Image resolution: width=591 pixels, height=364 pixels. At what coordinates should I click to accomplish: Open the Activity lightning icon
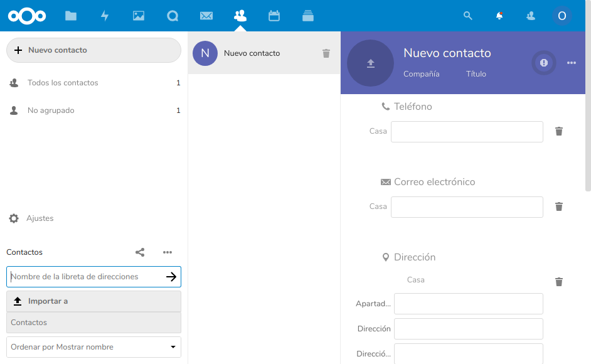[105, 16]
